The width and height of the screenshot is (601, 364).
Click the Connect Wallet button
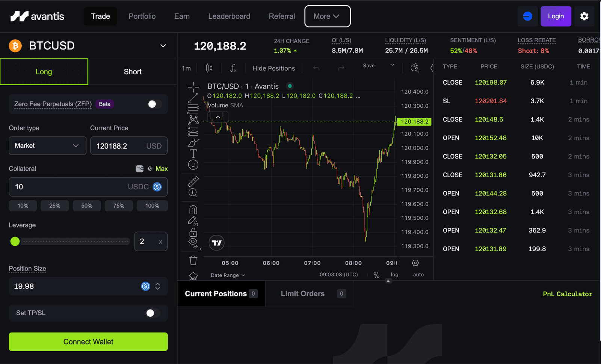[88, 341]
